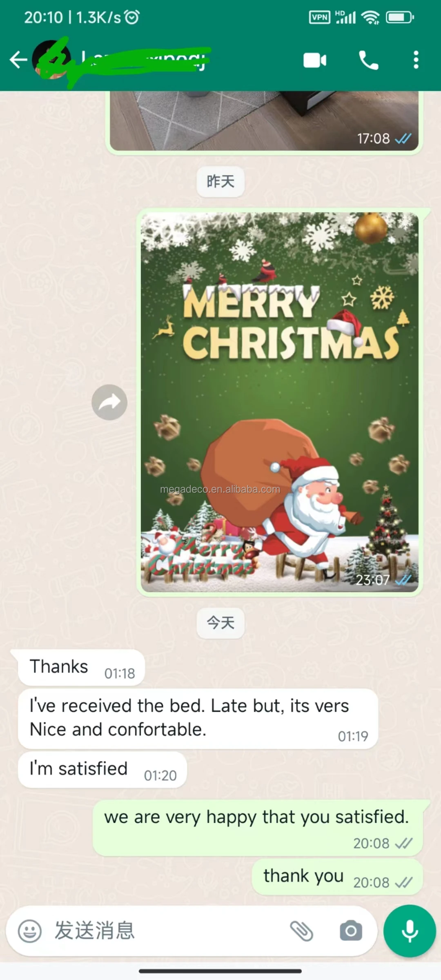Forward the Merry Christmas image
This screenshot has height=980, width=441.
click(109, 402)
